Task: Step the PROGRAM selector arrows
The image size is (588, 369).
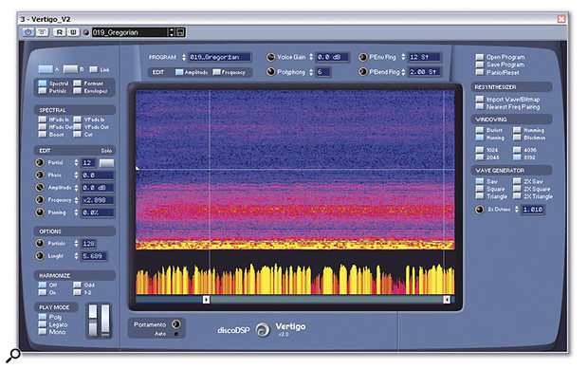Action: 184,57
